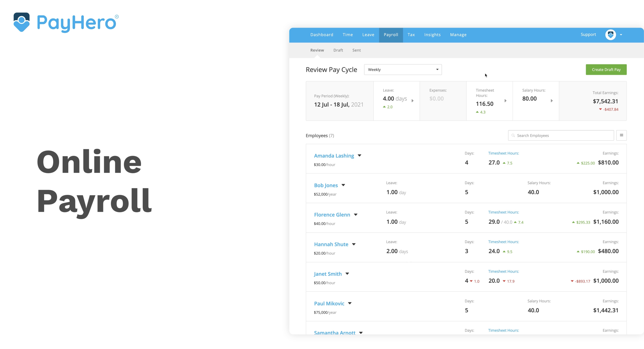Expand Janet Smith's dropdown arrow
Screen dimensions: 644x349
(347, 274)
